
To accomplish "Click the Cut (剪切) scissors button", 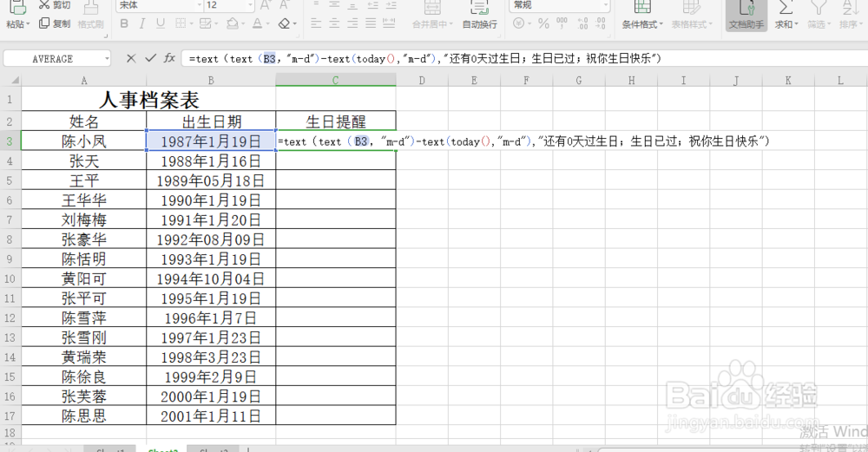I will (54, 5).
